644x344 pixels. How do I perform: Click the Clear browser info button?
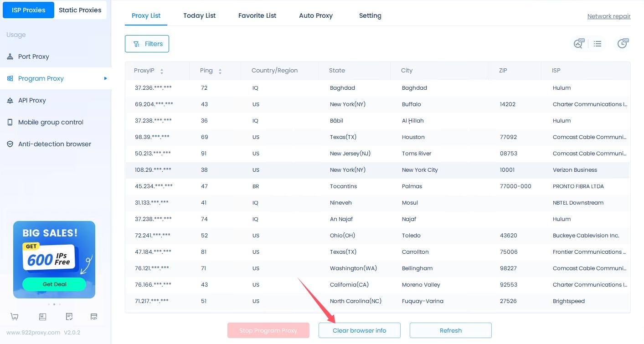click(359, 330)
